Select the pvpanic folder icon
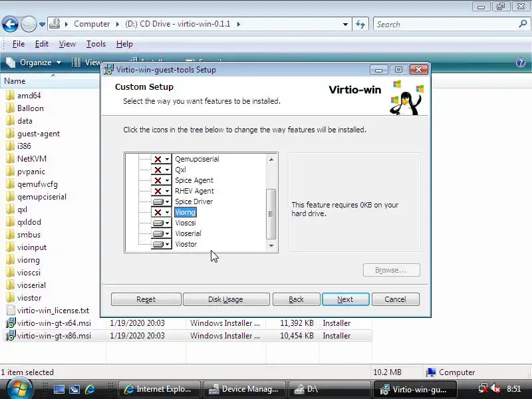The height and width of the screenshot is (399, 532). click(11, 172)
